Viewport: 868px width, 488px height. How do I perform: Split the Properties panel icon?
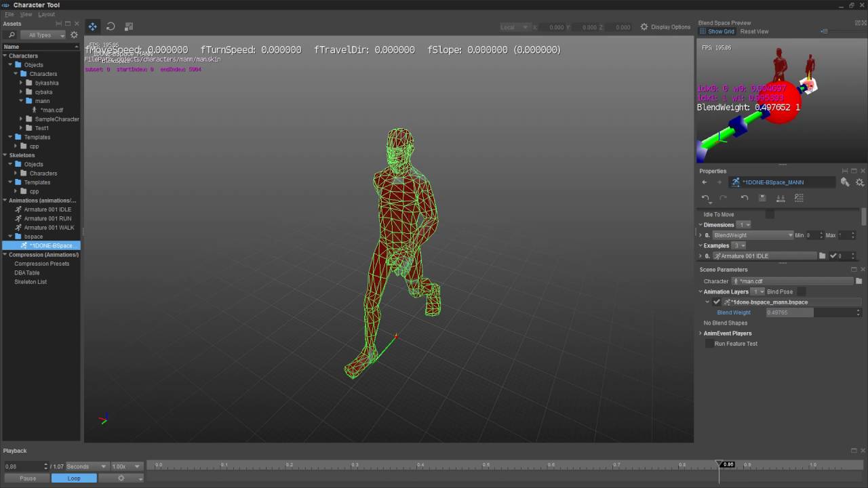[x=845, y=171]
